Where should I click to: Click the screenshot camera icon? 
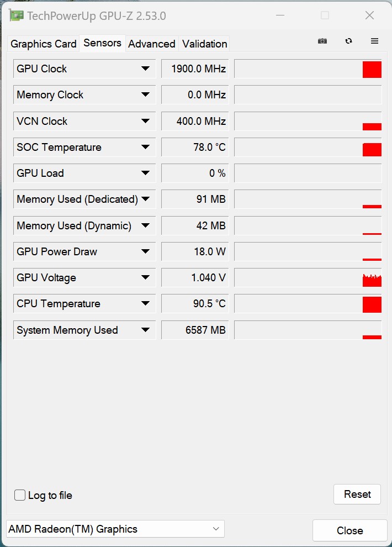tap(322, 41)
